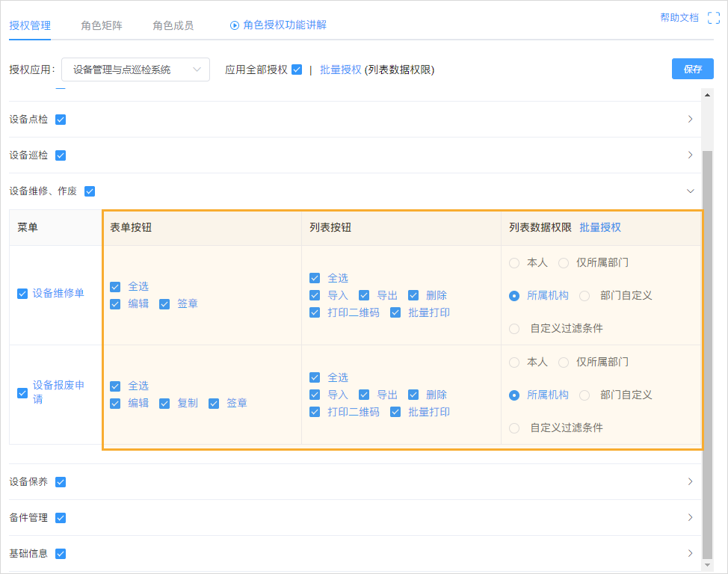This screenshot has width=728, height=574.
Task: Click the 保存 button
Action: tap(692, 67)
